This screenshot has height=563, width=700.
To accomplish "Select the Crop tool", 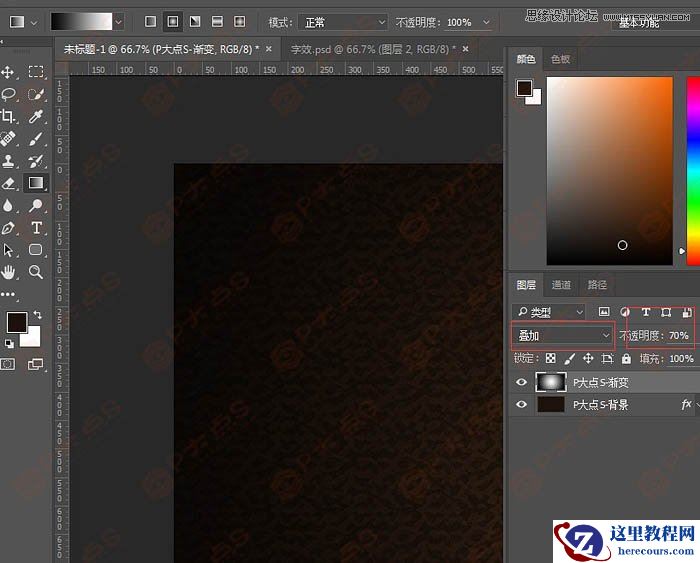I will tap(8, 117).
